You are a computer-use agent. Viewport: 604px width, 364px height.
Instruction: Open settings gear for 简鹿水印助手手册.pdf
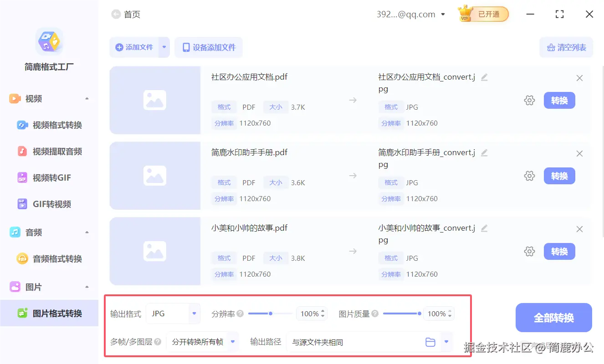[x=529, y=176]
